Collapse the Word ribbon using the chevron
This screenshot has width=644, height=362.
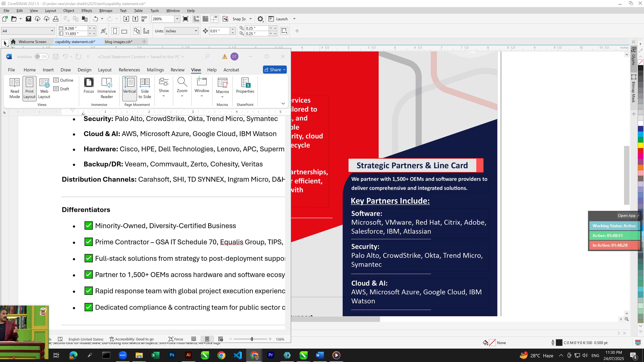[x=283, y=103]
